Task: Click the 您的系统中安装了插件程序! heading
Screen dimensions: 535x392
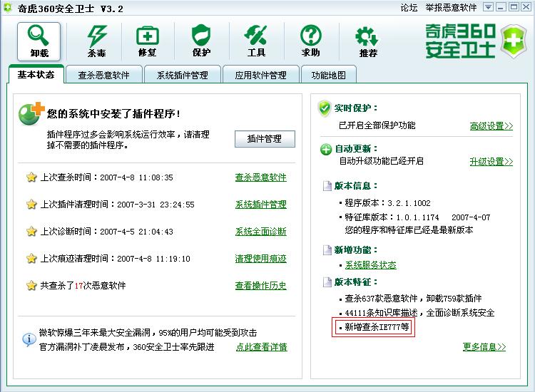Action: 113,113
